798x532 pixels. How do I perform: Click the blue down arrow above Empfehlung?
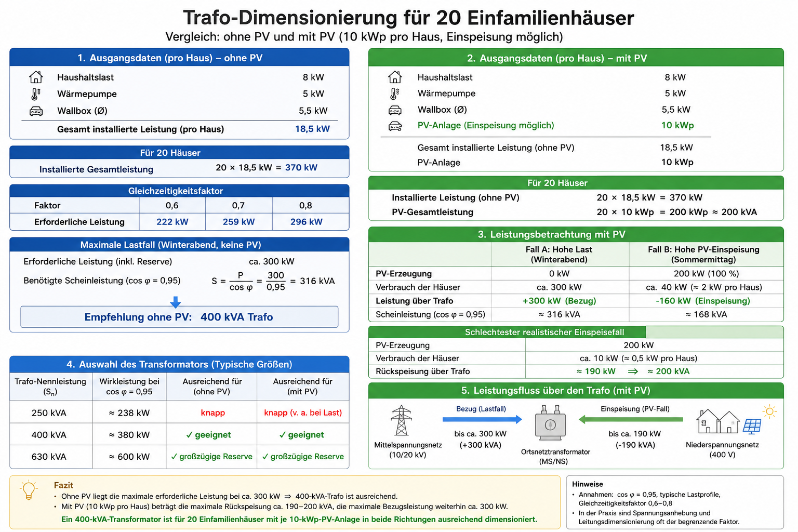point(176,302)
